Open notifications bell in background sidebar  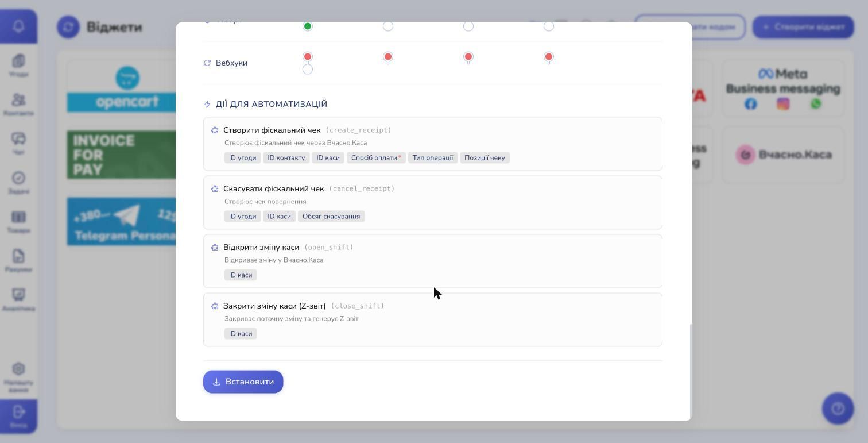pos(18,26)
